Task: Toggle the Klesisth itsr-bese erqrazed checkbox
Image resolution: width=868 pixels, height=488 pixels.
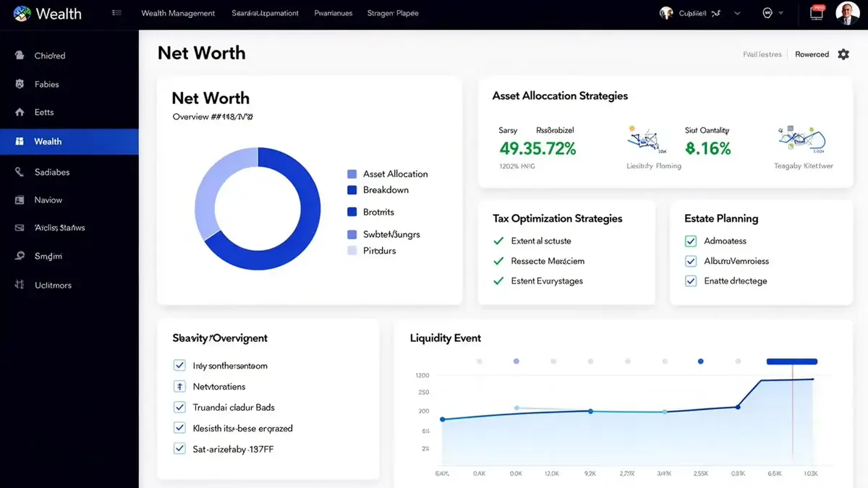Action: point(179,428)
